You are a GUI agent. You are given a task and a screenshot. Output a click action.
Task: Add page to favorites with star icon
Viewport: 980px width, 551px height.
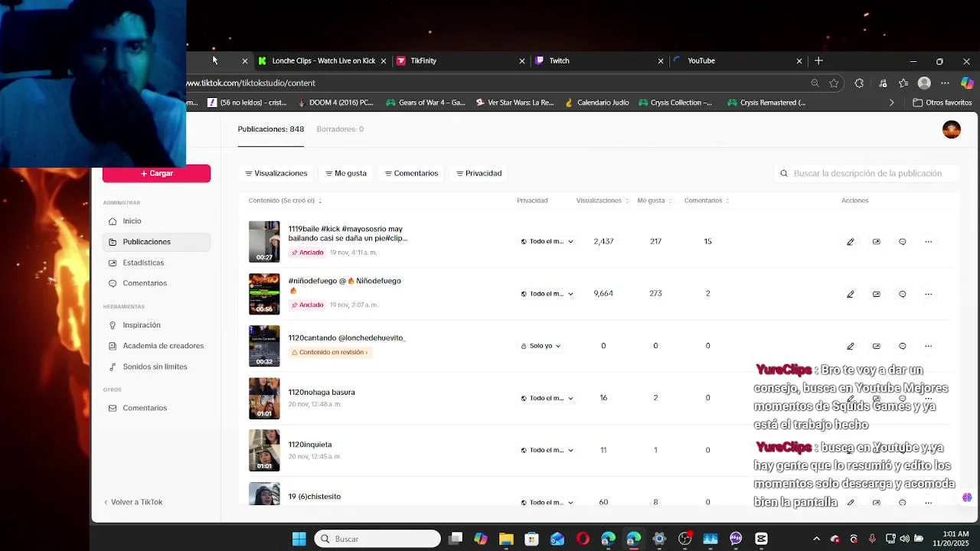834,83
